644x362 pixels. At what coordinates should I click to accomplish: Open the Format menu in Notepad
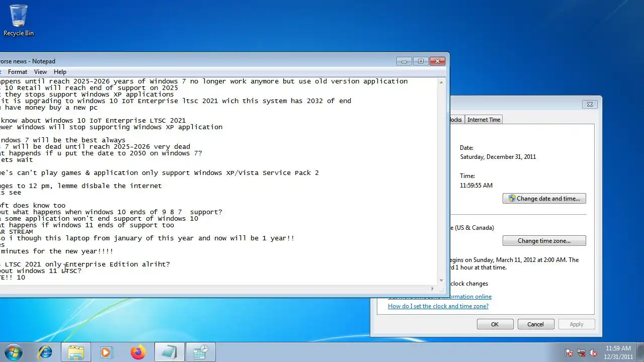pyautogui.click(x=18, y=72)
